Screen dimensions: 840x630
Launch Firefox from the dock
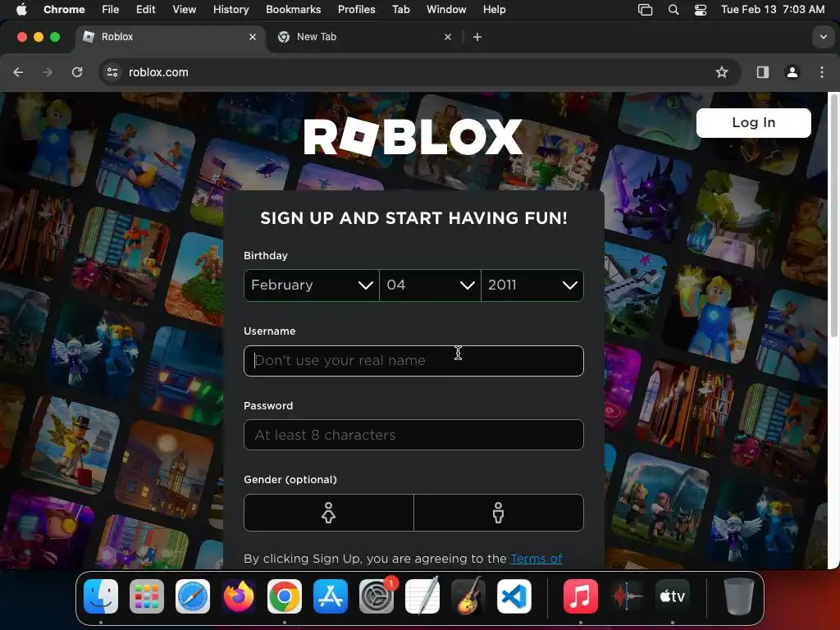tap(239, 596)
